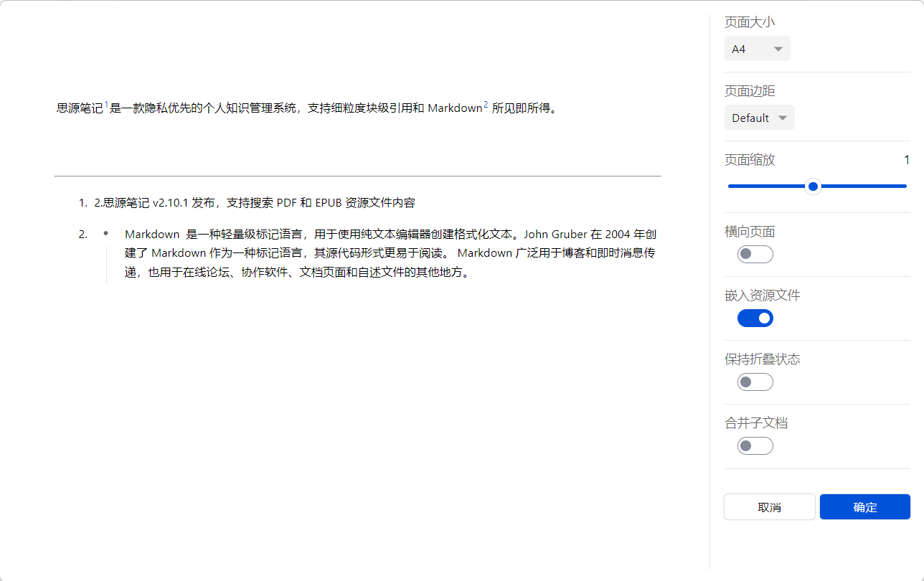Screen dimensions: 924x581
Task: Click footnote reference 1 after 思源笔记
Action: click(106, 105)
